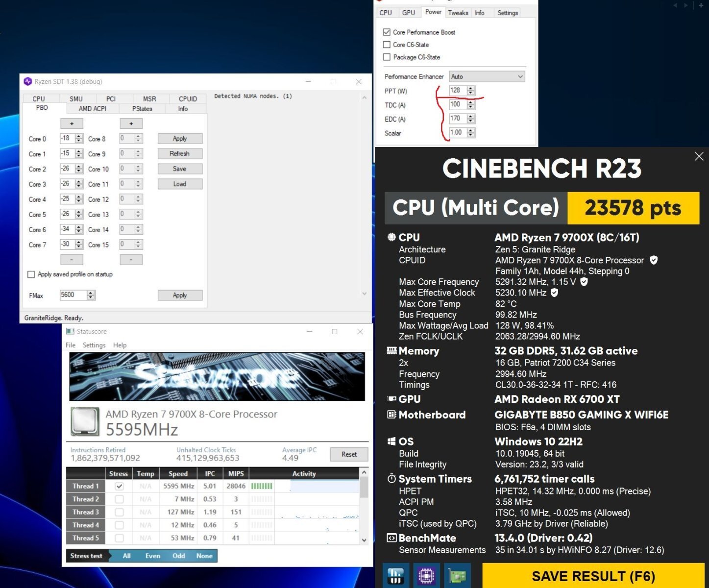Screen dimensions: 709x588
Task: Click the CPU section icon in BenchMate
Action: [391, 237]
